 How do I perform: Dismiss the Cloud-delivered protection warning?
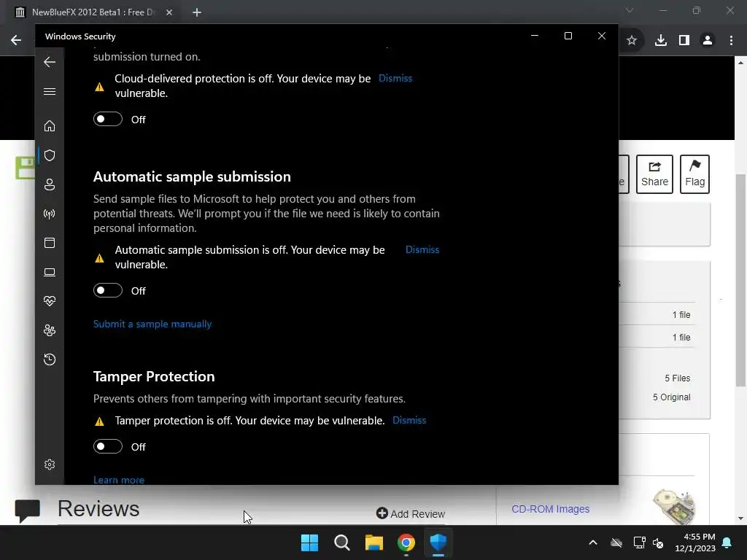pos(395,79)
